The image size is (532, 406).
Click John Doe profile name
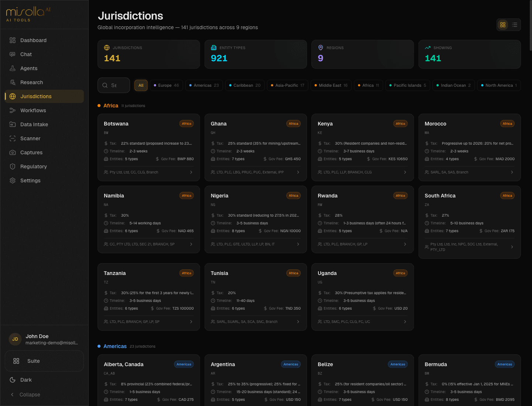pyautogui.click(x=37, y=336)
